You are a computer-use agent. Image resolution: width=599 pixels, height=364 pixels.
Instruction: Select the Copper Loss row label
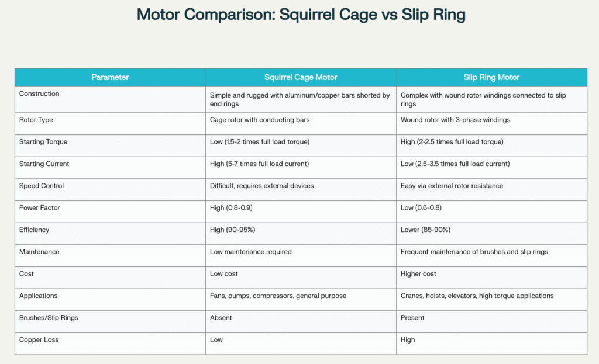click(39, 339)
